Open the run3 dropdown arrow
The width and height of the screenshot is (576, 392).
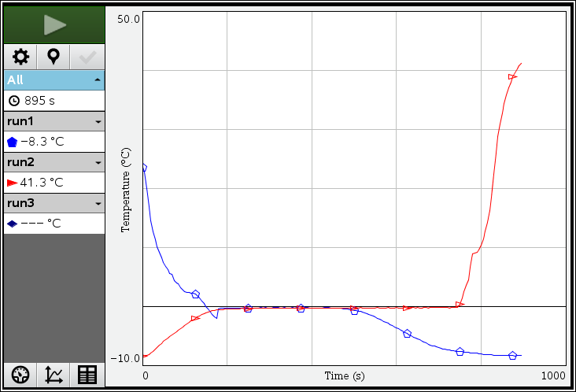point(97,204)
